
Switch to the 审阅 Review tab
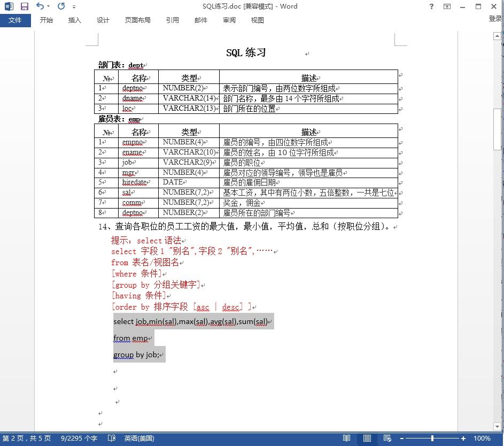click(x=229, y=20)
